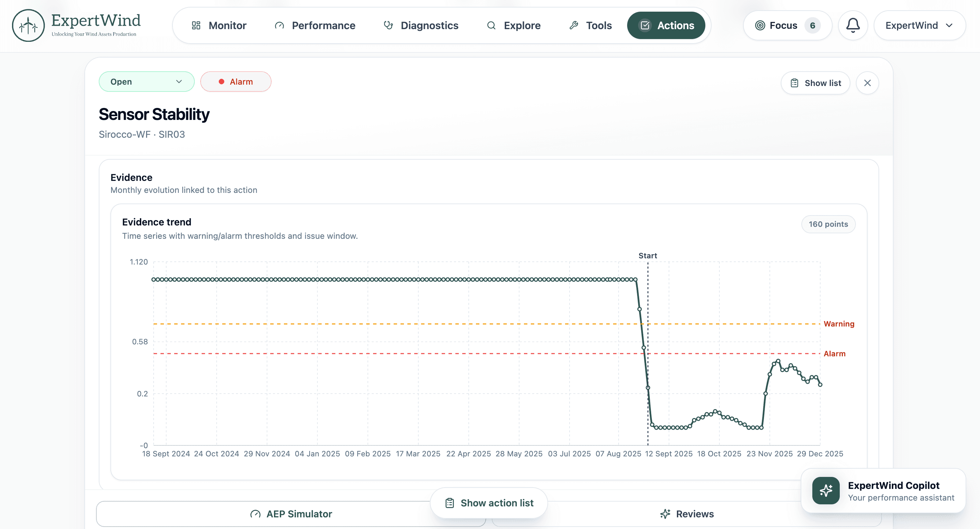Click the Explore magnifier icon
Image resolution: width=980 pixels, height=529 pixels.
[x=491, y=25]
